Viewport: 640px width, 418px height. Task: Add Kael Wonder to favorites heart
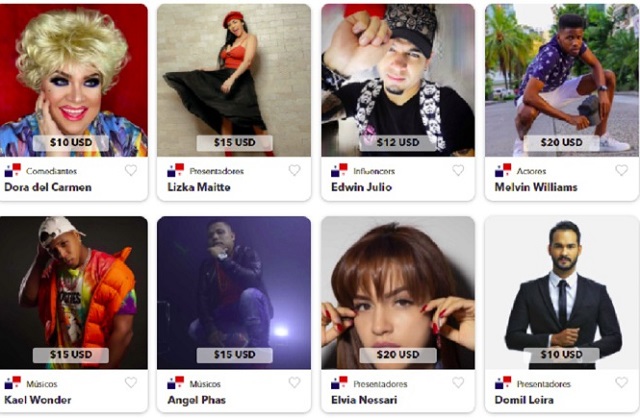[x=131, y=382]
